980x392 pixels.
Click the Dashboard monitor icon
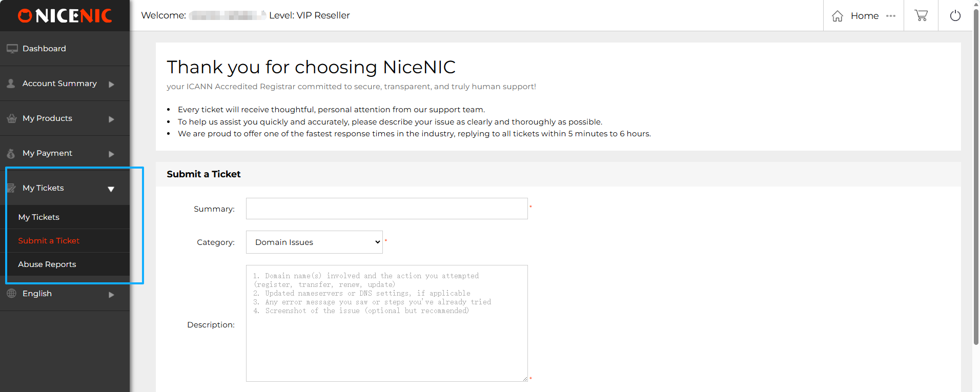[x=12, y=49]
